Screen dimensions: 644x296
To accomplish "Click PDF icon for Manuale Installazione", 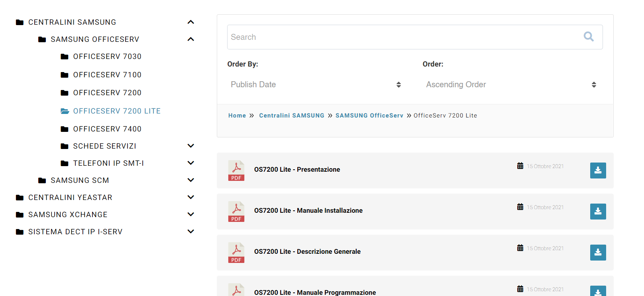I will (x=236, y=212).
